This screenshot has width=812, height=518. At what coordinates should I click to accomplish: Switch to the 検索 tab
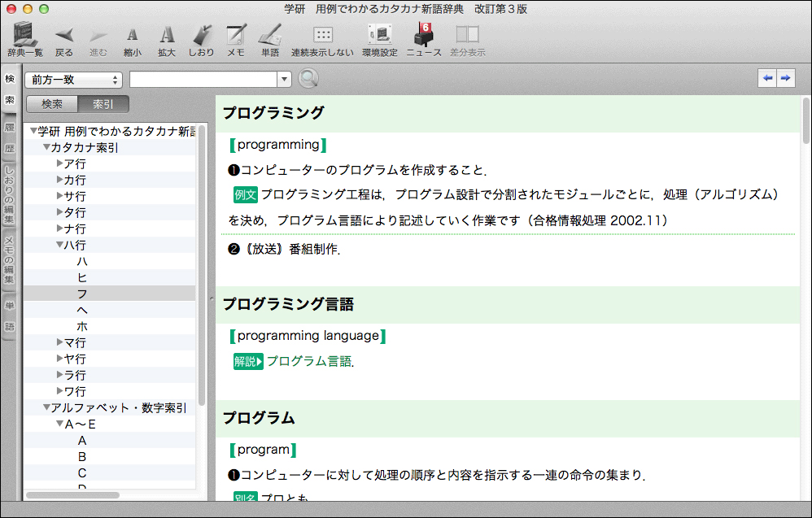pyautogui.click(x=52, y=104)
